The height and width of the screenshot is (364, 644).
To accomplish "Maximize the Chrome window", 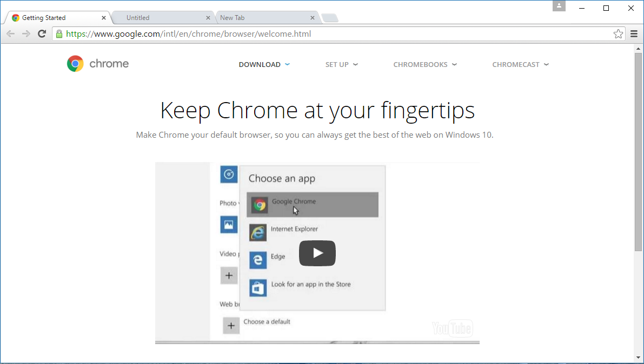I will [606, 8].
